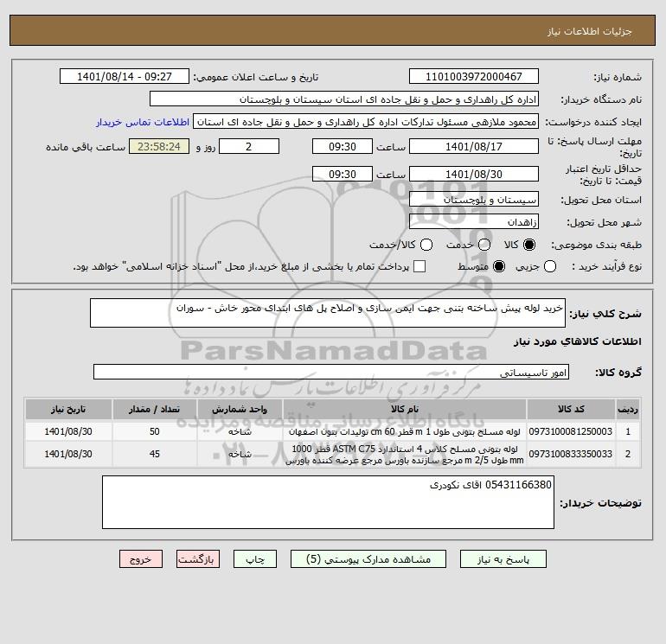Click the بازگشت back button
The image size is (666, 644).
[198, 559]
